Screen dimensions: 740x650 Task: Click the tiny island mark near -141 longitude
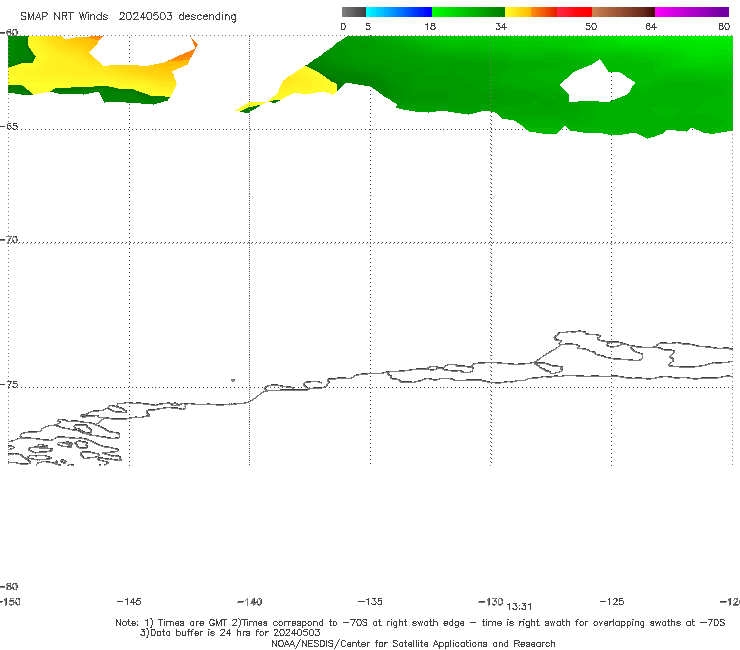233,380
